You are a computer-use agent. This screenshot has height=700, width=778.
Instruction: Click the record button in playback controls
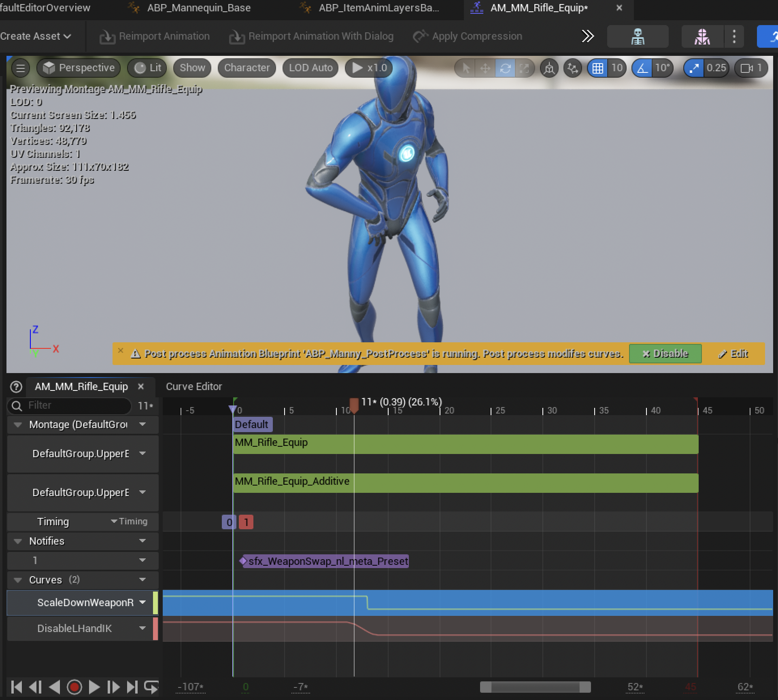(74, 687)
